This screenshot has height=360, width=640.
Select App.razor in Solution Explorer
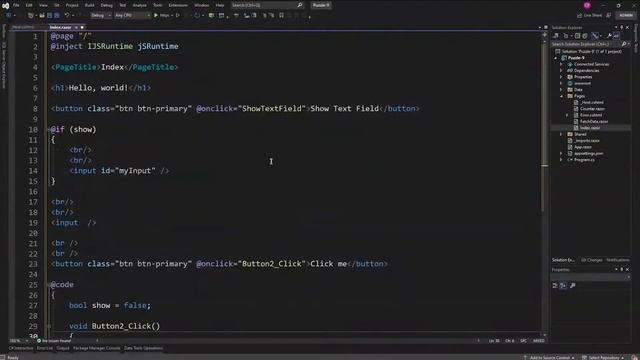point(583,147)
